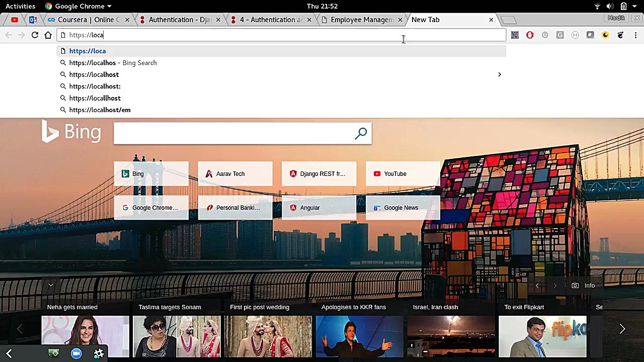Open the Bing shortcut tile
The image size is (644, 362).
coord(151,174)
